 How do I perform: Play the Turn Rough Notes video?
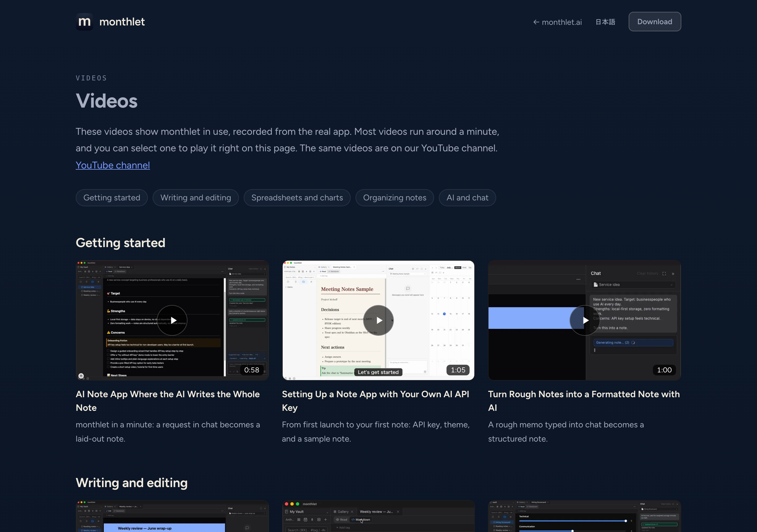point(585,320)
